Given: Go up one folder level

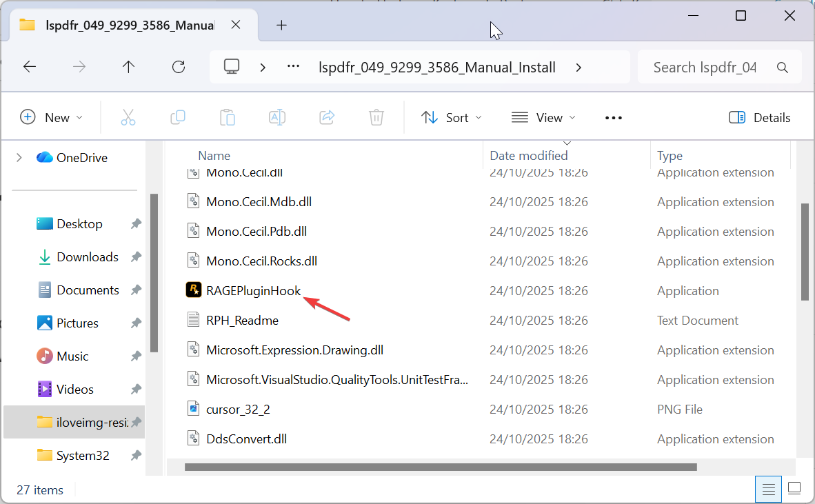Looking at the screenshot, I should pyautogui.click(x=128, y=67).
